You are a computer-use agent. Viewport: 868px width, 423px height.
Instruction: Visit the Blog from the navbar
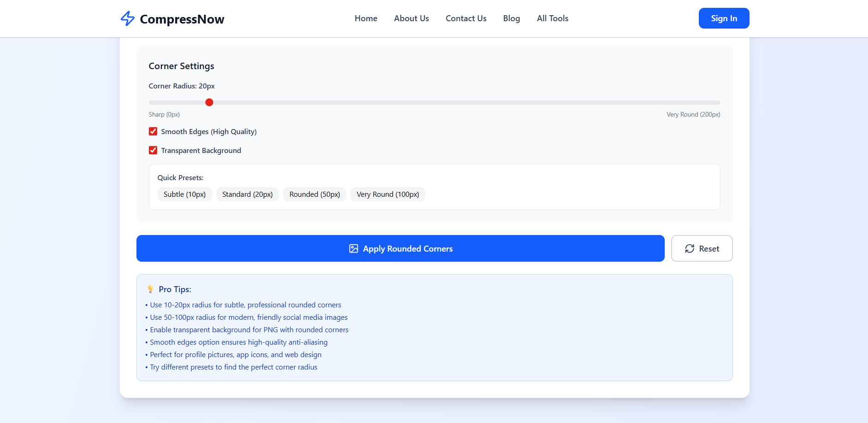click(x=511, y=18)
